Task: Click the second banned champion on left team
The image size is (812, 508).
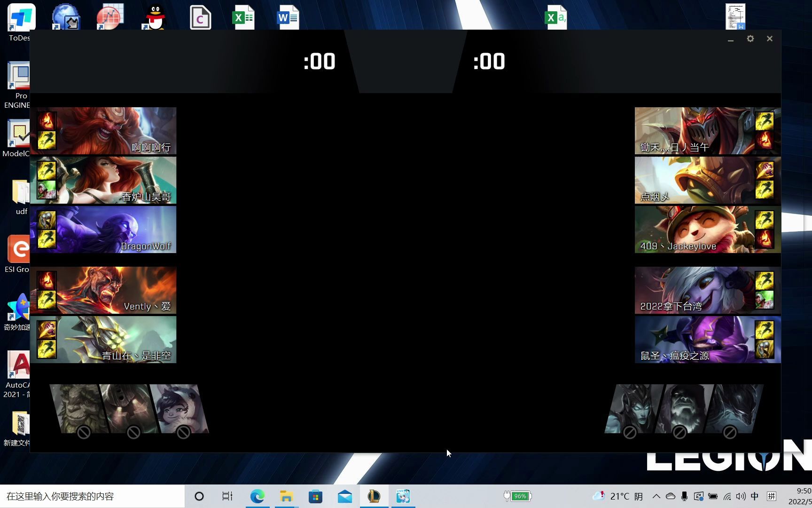Action: [129, 409]
